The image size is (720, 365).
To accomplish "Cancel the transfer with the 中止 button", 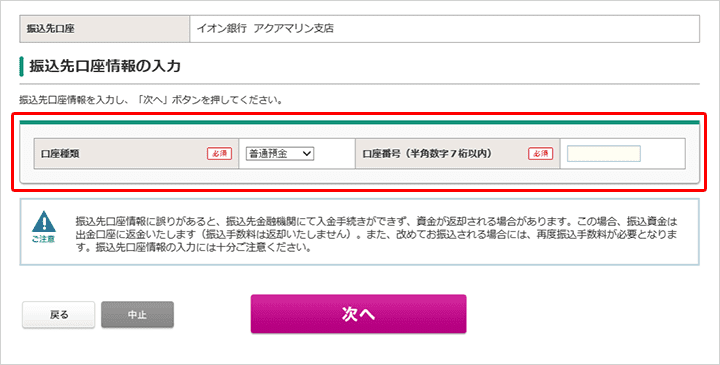I will 137,315.
